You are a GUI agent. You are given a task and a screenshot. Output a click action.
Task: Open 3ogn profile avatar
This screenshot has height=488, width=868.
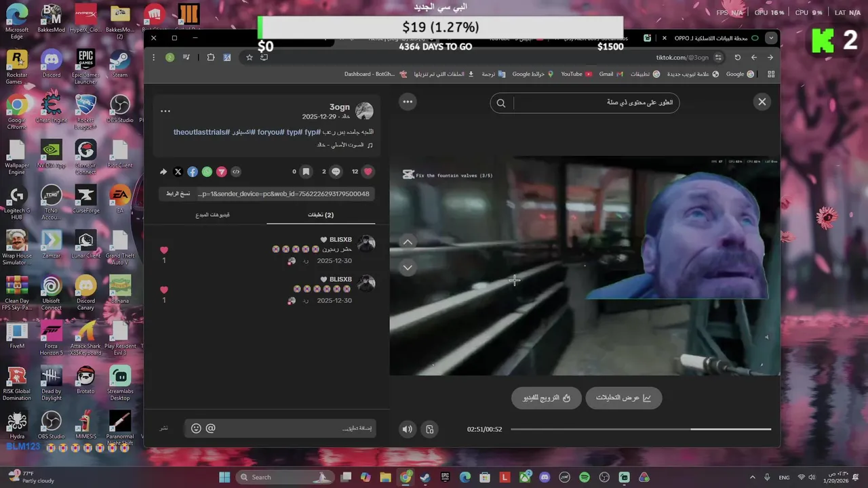click(x=365, y=111)
